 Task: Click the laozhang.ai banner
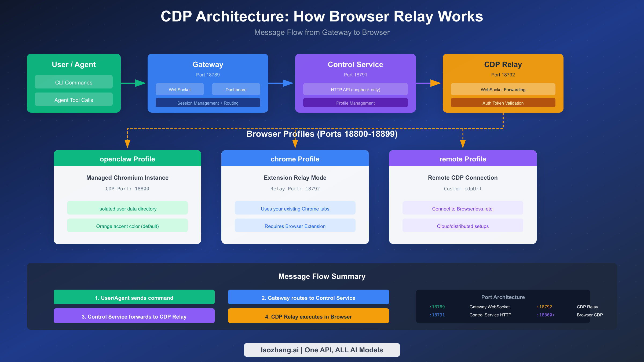point(322,350)
